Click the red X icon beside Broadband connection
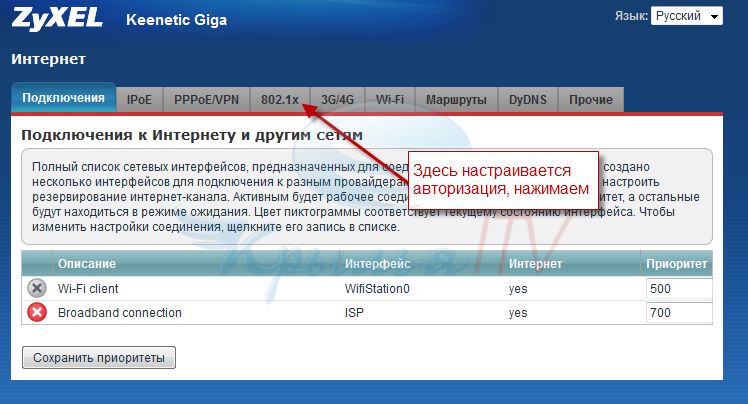The height and width of the screenshot is (404, 748). [37, 312]
